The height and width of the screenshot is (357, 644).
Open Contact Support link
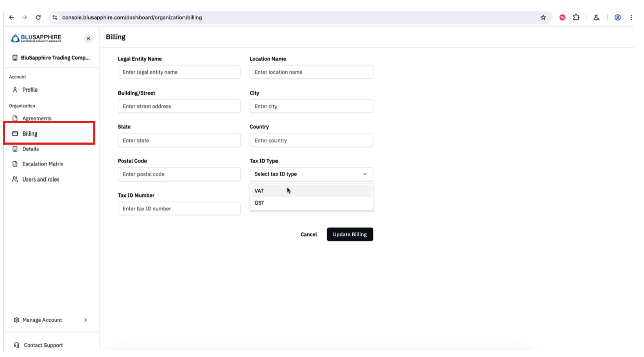coord(43,345)
